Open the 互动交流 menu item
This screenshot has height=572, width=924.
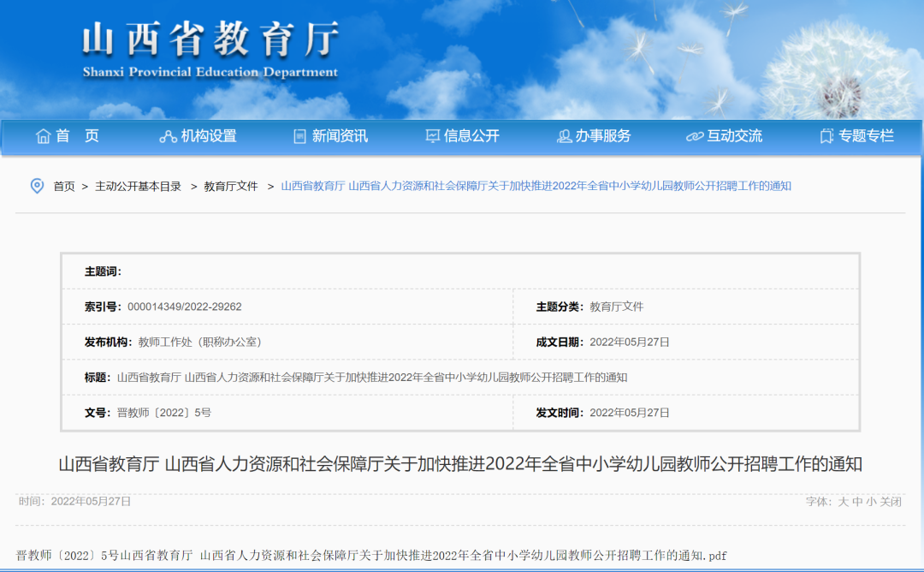point(734,136)
